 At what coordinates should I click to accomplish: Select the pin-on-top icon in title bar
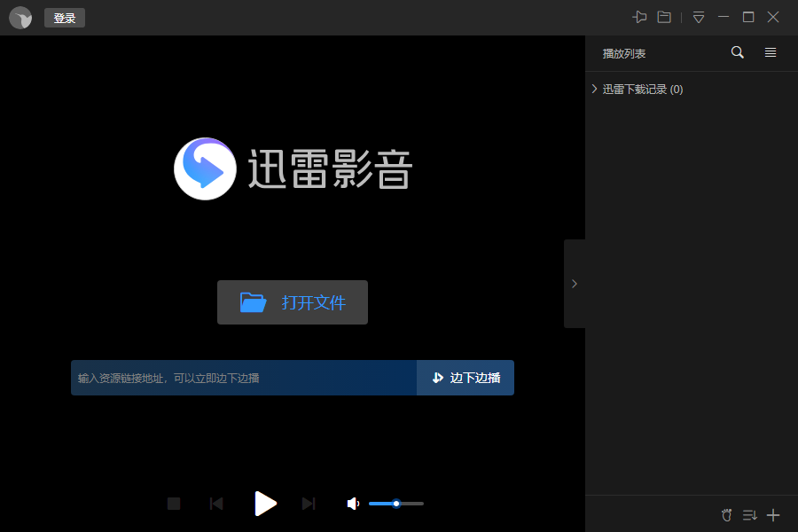pyautogui.click(x=640, y=16)
